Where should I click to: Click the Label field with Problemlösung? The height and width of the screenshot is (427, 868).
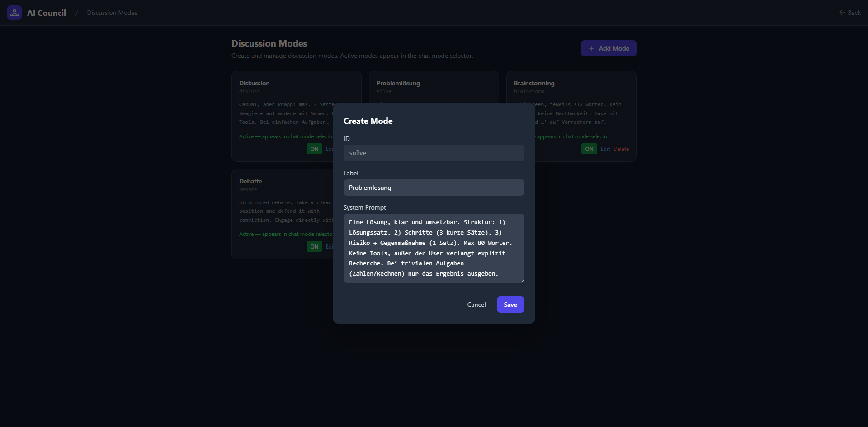(x=434, y=188)
